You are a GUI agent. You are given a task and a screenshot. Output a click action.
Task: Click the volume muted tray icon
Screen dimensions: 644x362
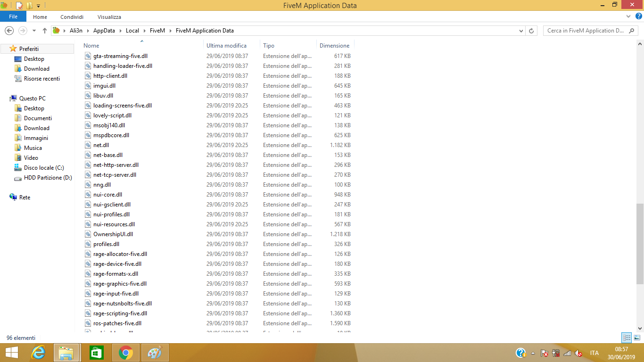click(x=578, y=353)
